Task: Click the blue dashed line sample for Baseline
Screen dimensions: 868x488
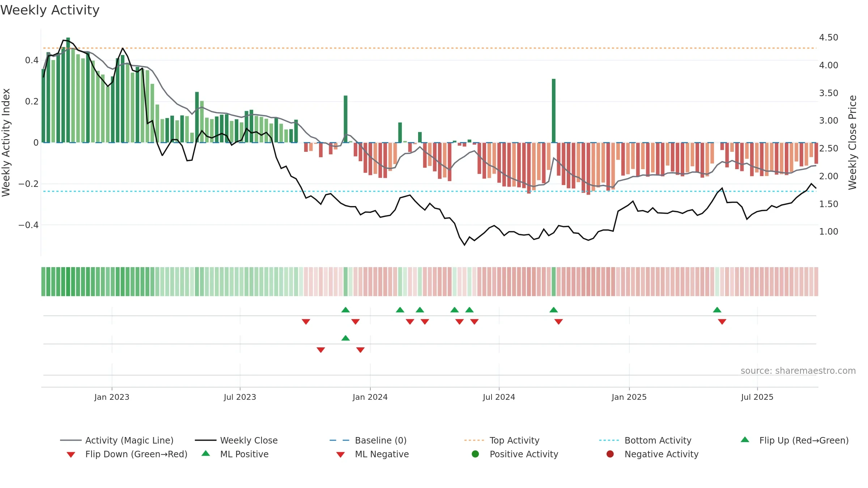Action: (x=340, y=440)
